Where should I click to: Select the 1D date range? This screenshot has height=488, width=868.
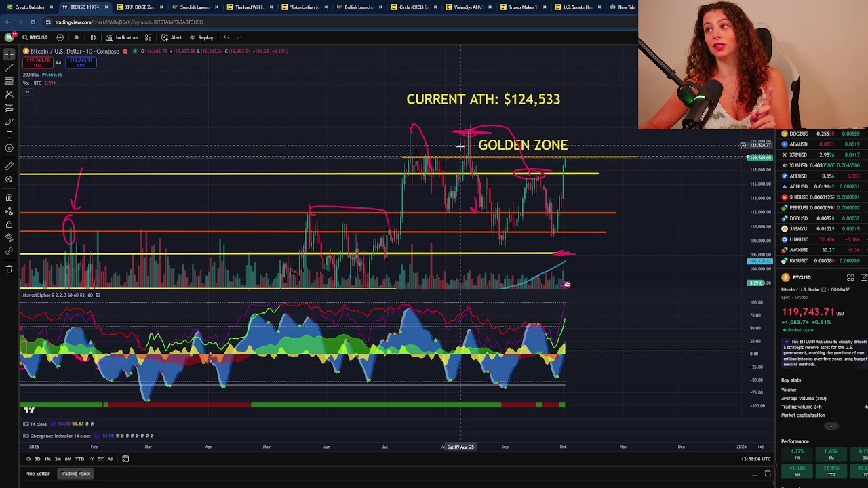coord(28,459)
